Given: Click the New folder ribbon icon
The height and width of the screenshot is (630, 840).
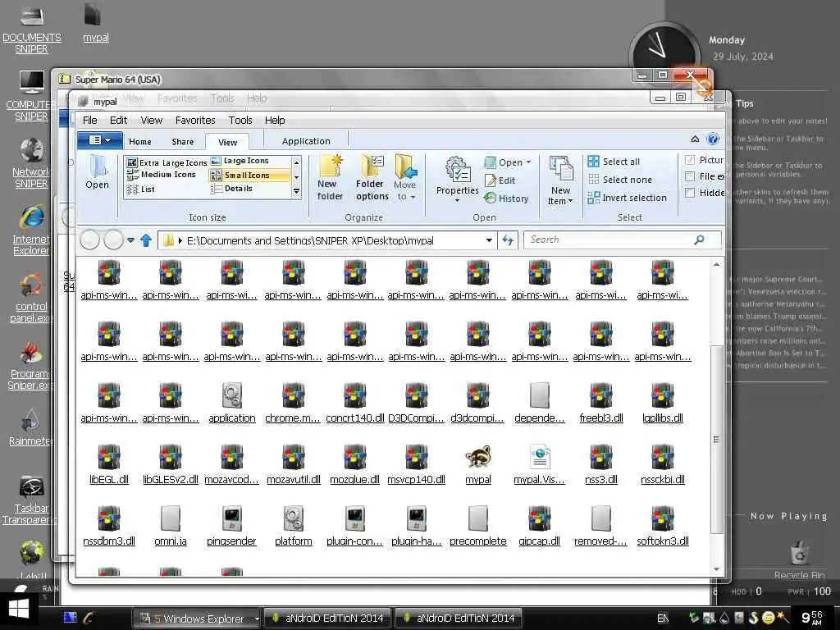Looking at the screenshot, I should (x=330, y=178).
